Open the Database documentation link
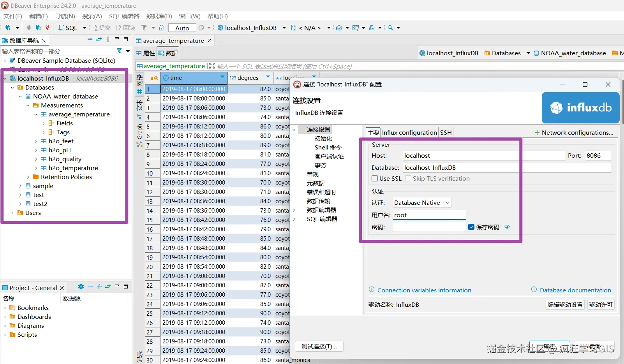The height and width of the screenshot is (364, 624). pos(575,290)
